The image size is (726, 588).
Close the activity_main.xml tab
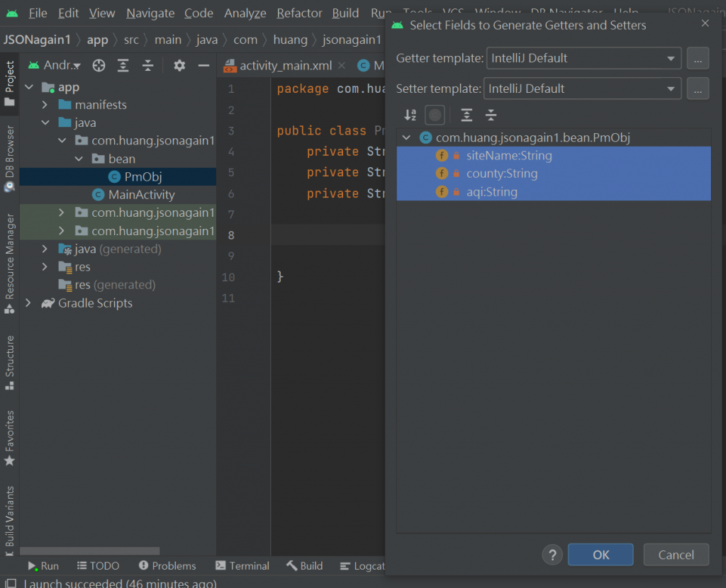pyautogui.click(x=342, y=65)
